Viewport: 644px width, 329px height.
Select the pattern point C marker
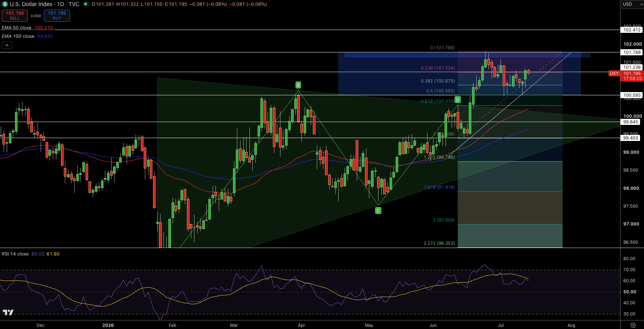[x=378, y=211]
